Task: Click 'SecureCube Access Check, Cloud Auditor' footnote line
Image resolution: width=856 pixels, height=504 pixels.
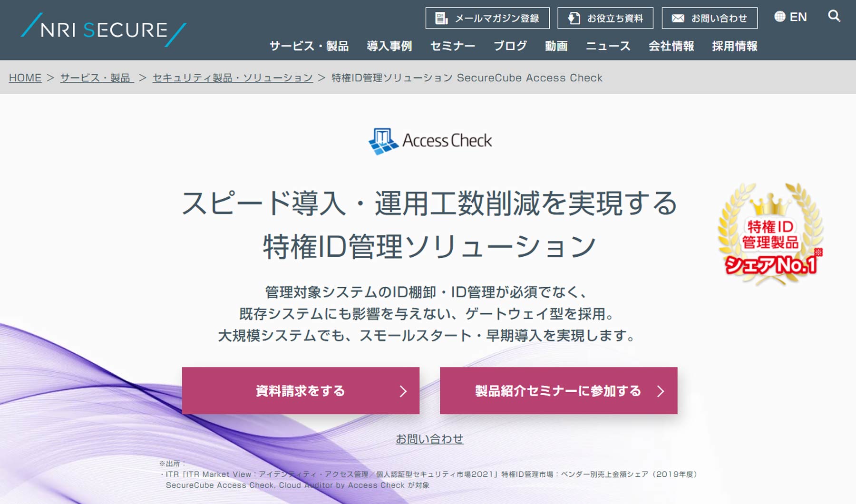Action: (297, 485)
